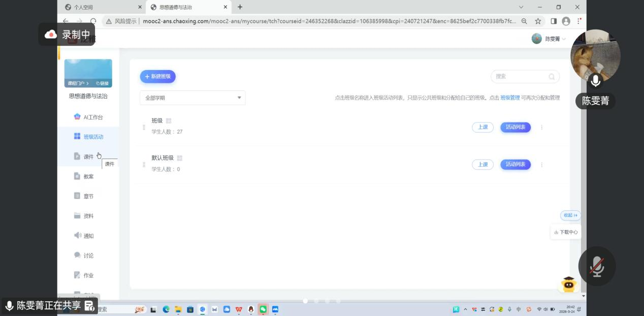Viewport: 644px width, 316px height.
Task: Expand the 全部学期 semester dropdown
Action: 192,98
